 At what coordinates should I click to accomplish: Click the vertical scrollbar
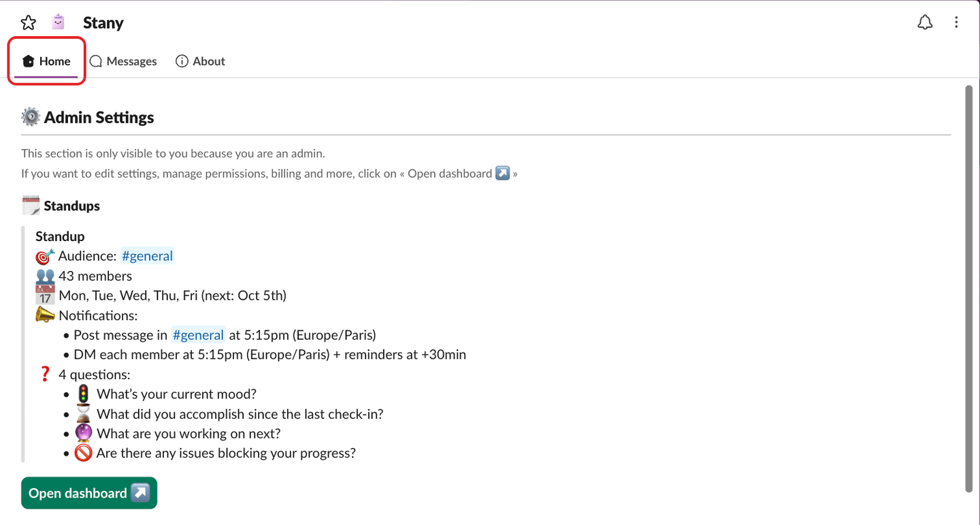click(969, 288)
